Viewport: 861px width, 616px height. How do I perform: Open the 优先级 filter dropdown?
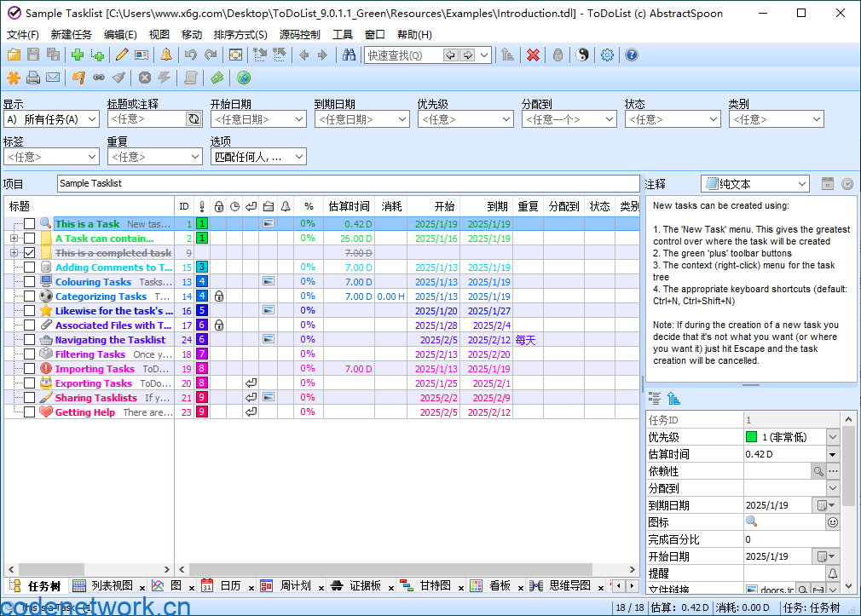465,119
